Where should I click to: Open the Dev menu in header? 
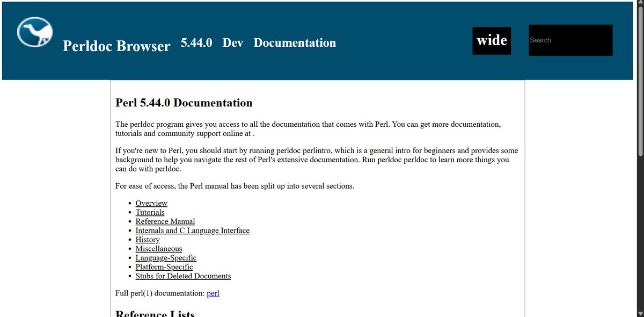[x=233, y=42]
